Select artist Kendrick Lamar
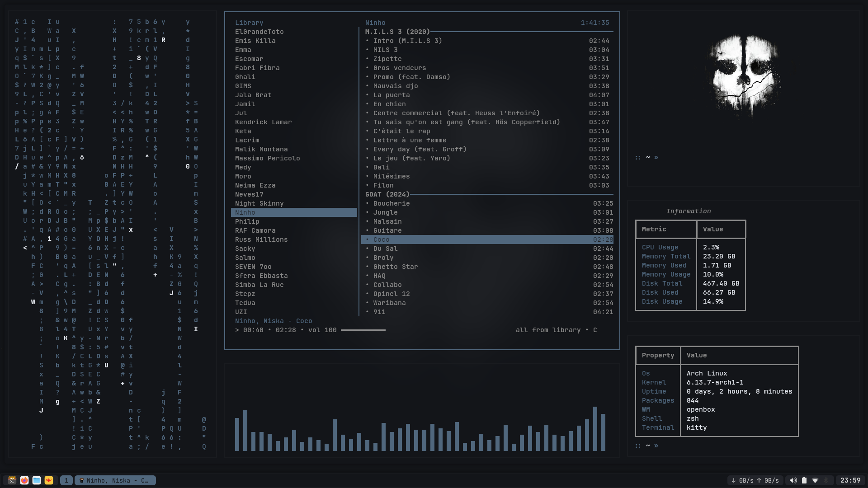868x488 pixels. click(264, 122)
